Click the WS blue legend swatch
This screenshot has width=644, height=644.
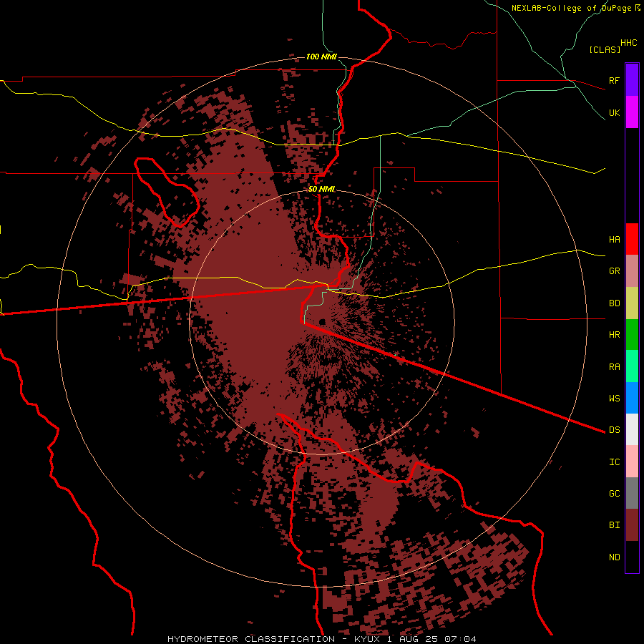(632, 398)
